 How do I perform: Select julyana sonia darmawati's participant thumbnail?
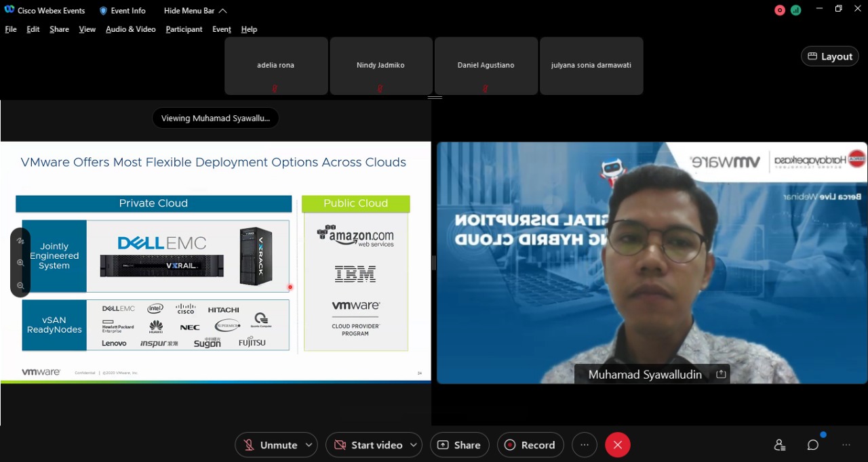(591, 66)
